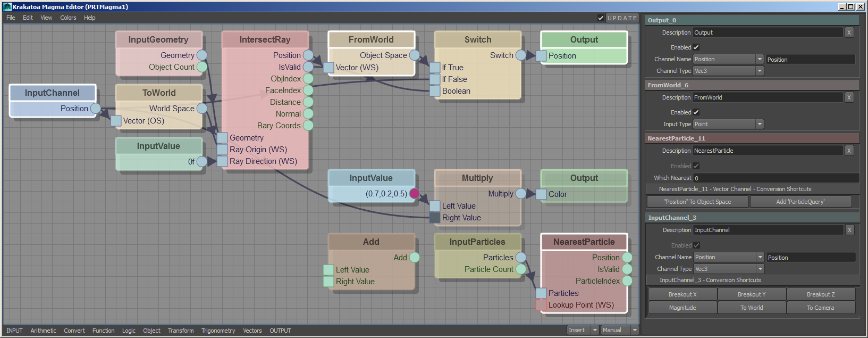
Task: Click X button beside Output_0 Description
Action: click(849, 32)
